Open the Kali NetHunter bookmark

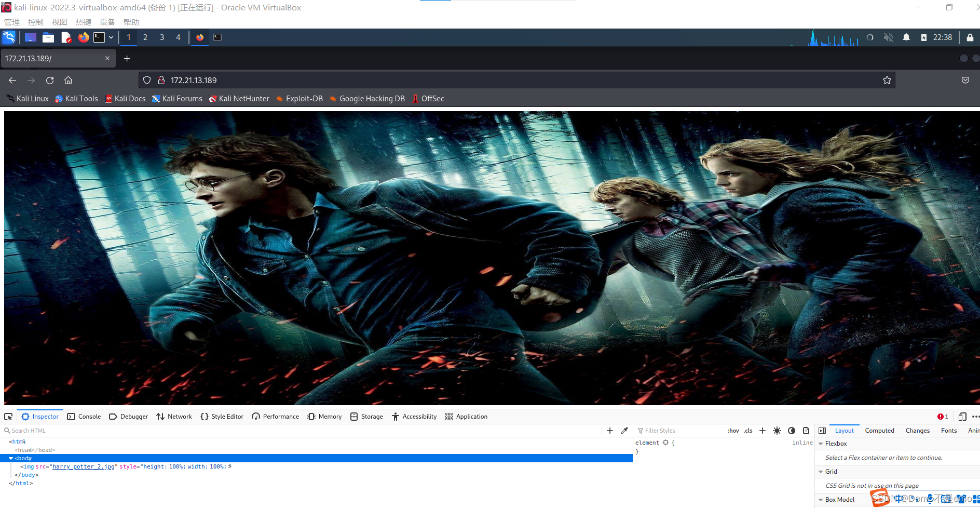(239, 99)
